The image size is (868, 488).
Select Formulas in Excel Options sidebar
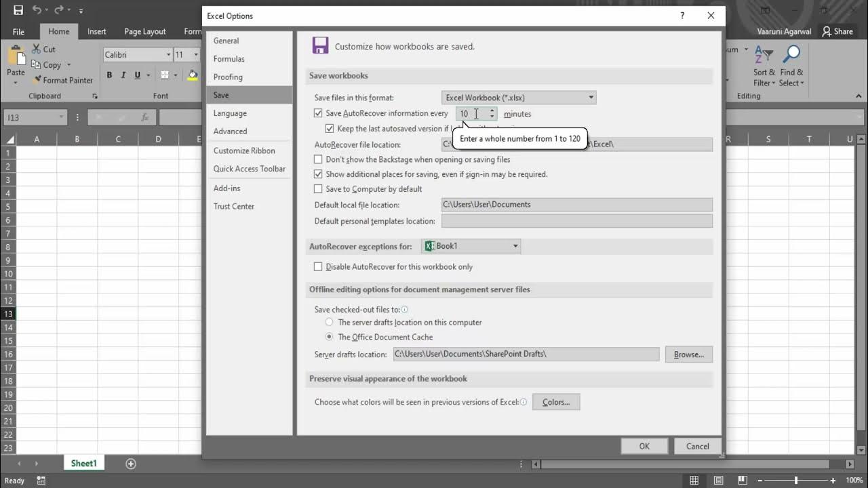tap(250, 59)
